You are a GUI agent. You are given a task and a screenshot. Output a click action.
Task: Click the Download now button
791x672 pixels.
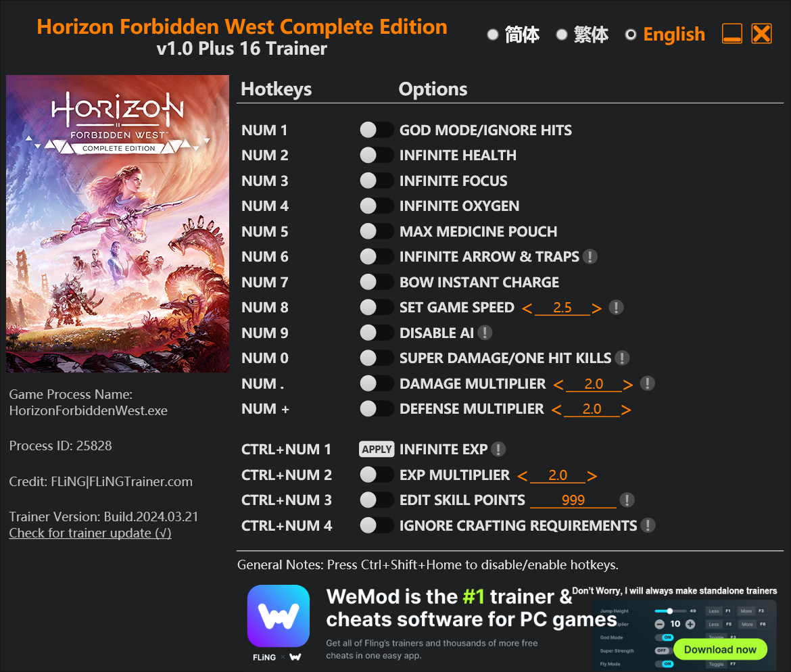[720, 649]
